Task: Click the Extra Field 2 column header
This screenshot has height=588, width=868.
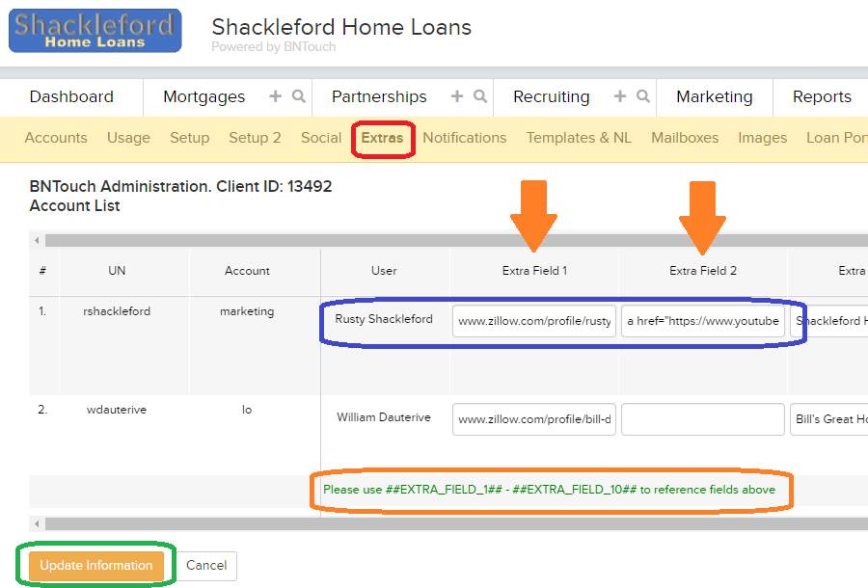Action: click(x=703, y=271)
